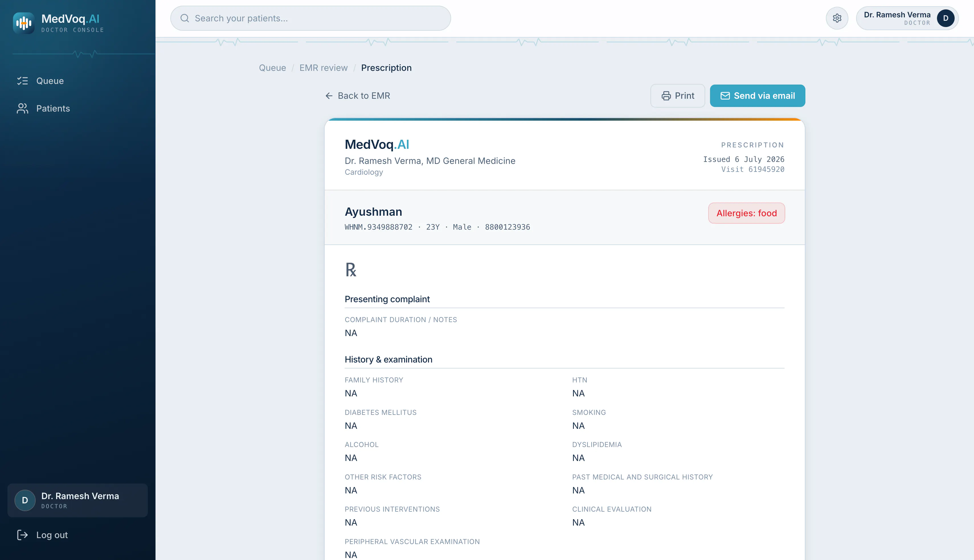Go to Queue breadcrumb link
This screenshot has width=974, height=560.
[273, 68]
